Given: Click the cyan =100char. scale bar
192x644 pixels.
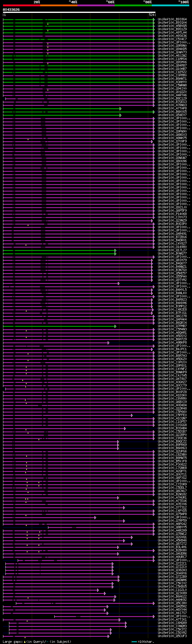Looking at the screenshot, I should click(134, 642).
